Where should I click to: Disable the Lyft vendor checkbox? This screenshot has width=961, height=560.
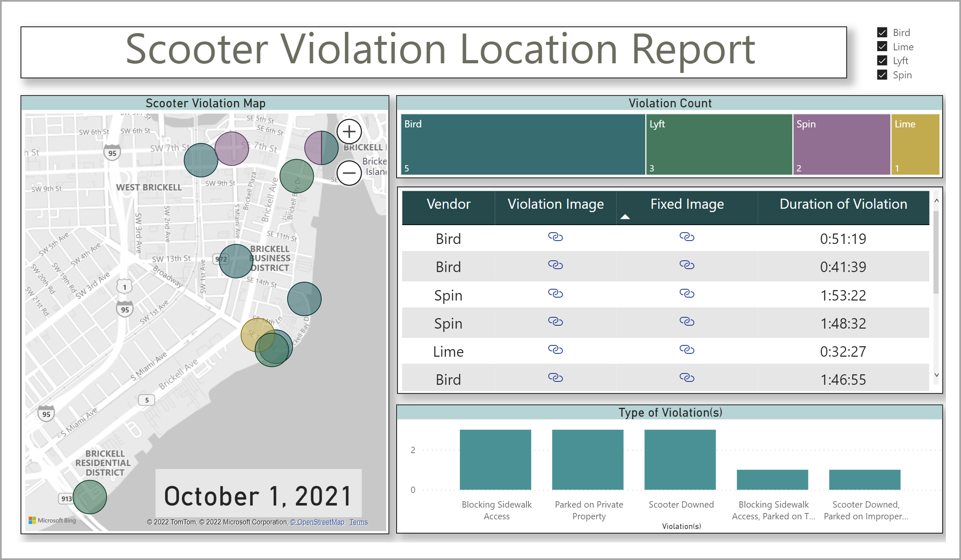pyautogui.click(x=882, y=61)
